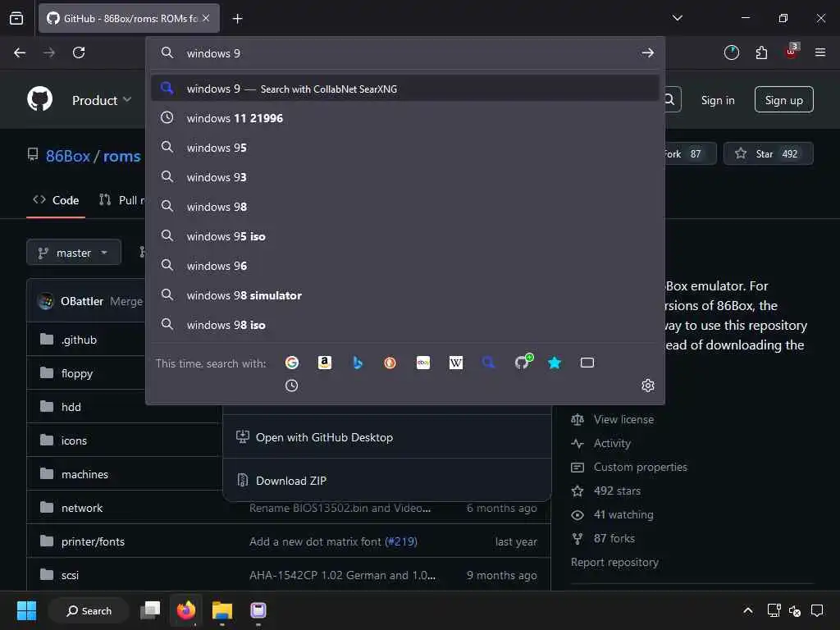Open the machines folder
Viewport: 840px width, 630px height.
[x=84, y=474]
